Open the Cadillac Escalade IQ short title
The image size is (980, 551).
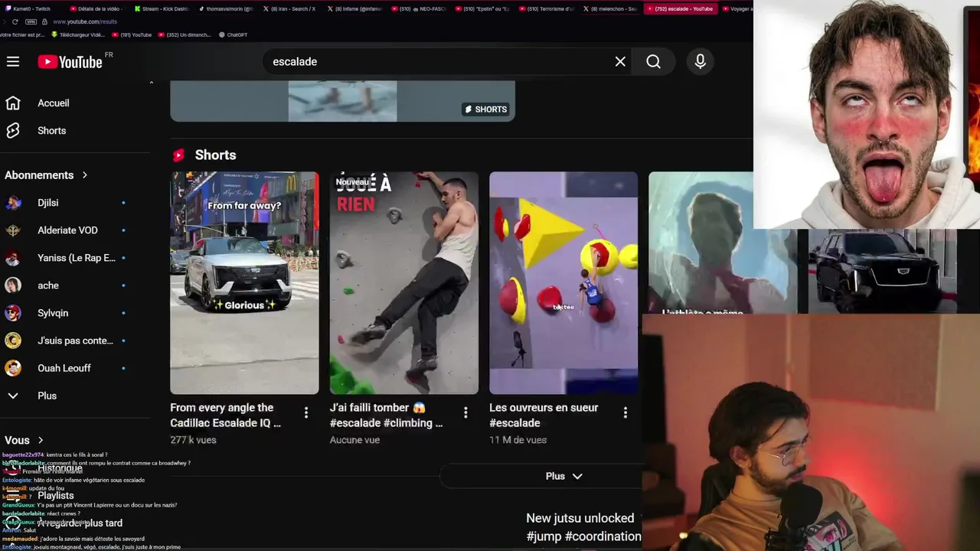(227, 416)
